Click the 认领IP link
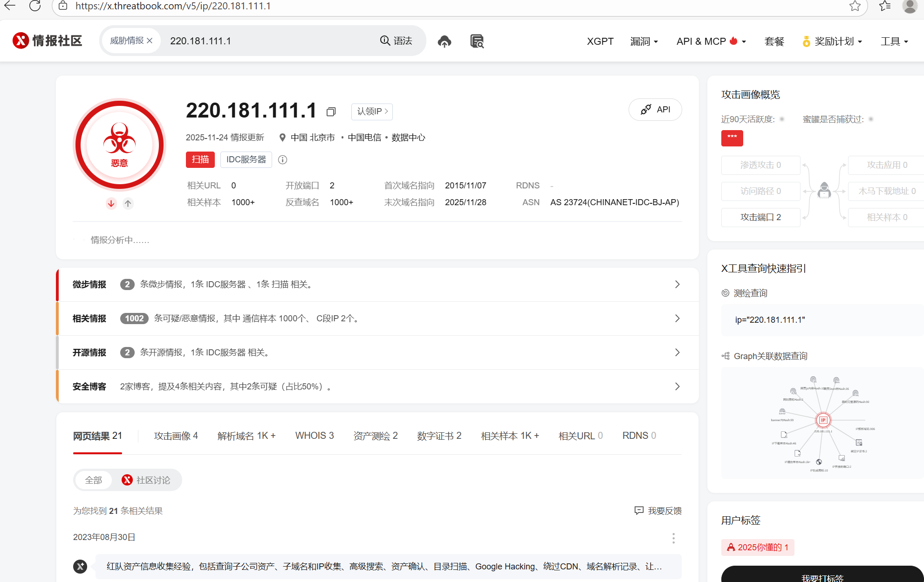The image size is (924, 582). coord(372,111)
